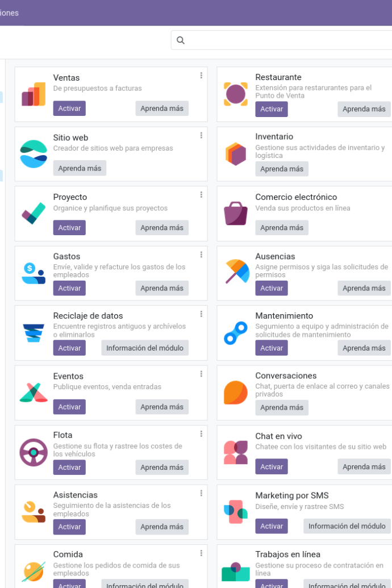Screen dimensions: 392x588
Task: Click Aprenda más for Inventario
Action: [x=282, y=169]
